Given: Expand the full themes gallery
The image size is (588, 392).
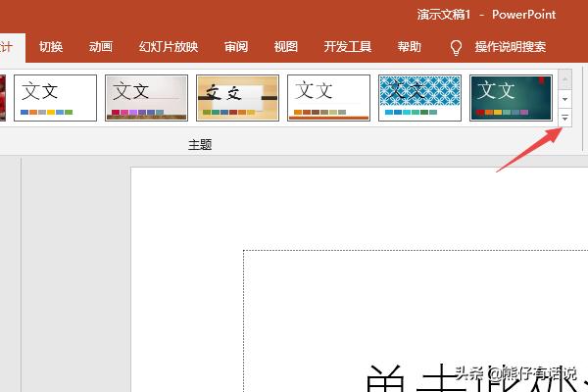Looking at the screenshot, I should coord(564,118).
